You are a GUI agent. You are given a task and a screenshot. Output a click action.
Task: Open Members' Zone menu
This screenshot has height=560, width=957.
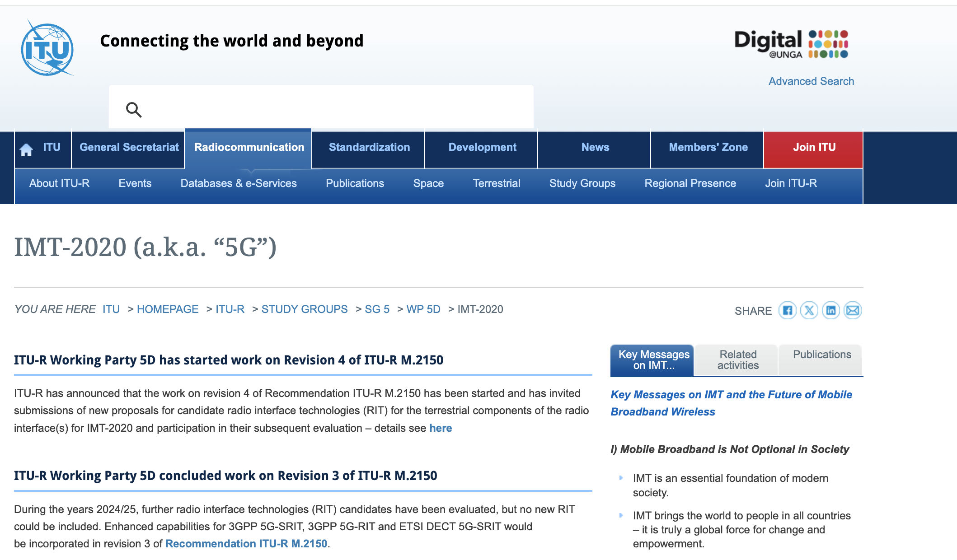pyautogui.click(x=708, y=147)
